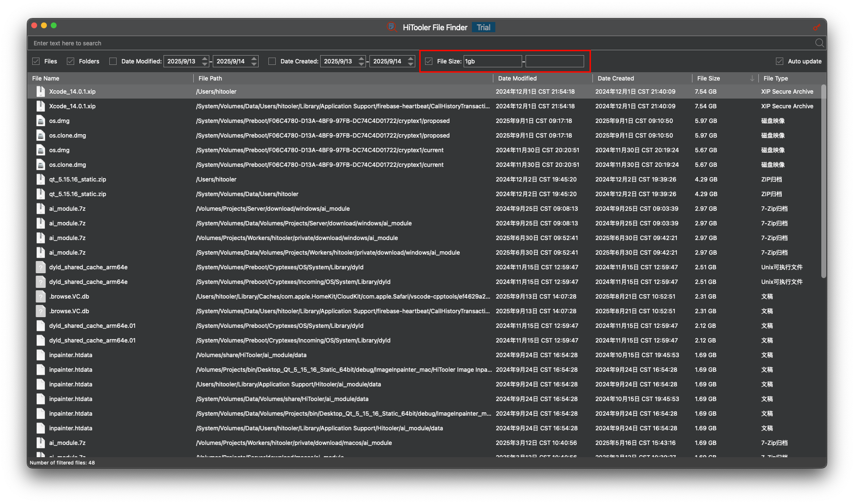This screenshot has height=504, width=854.
Task: Click the disk image icon next to os.dmg
Action: click(41, 121)
